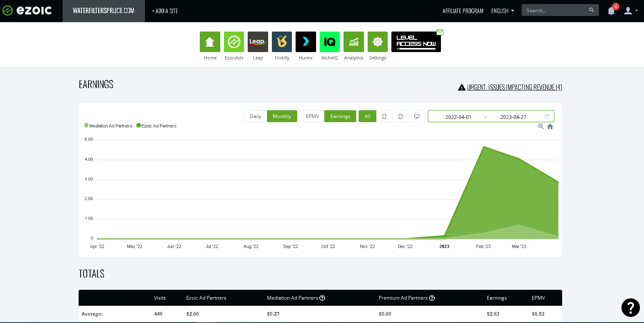
Task: Open the user account menu
Action: (x=630, y=11)
